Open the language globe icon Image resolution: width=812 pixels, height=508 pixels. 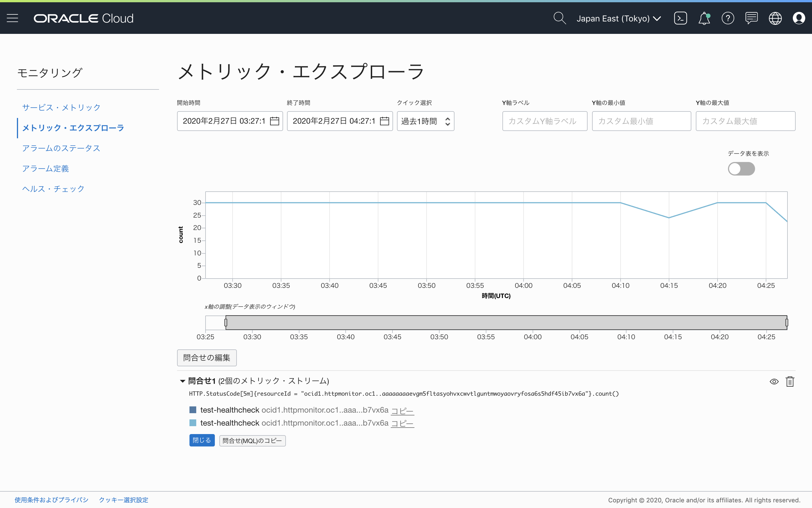pos(775,18)
